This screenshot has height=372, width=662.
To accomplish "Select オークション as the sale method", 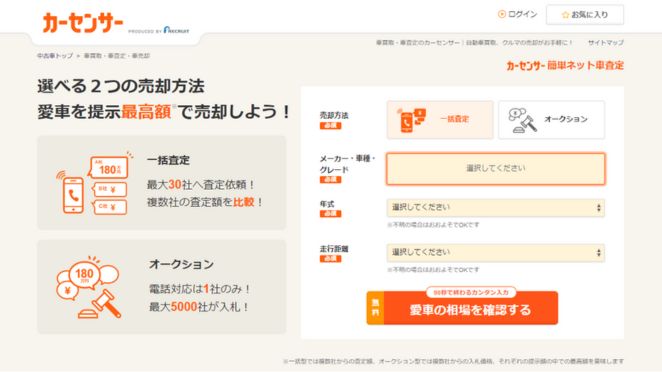I will coord(551,119).
